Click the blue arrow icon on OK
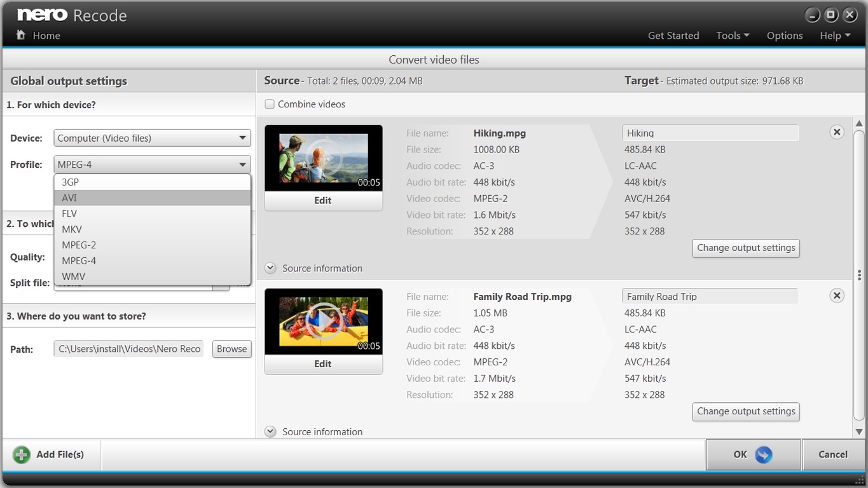The width and height of the screenshot is (868, 488). coord(764,454)
